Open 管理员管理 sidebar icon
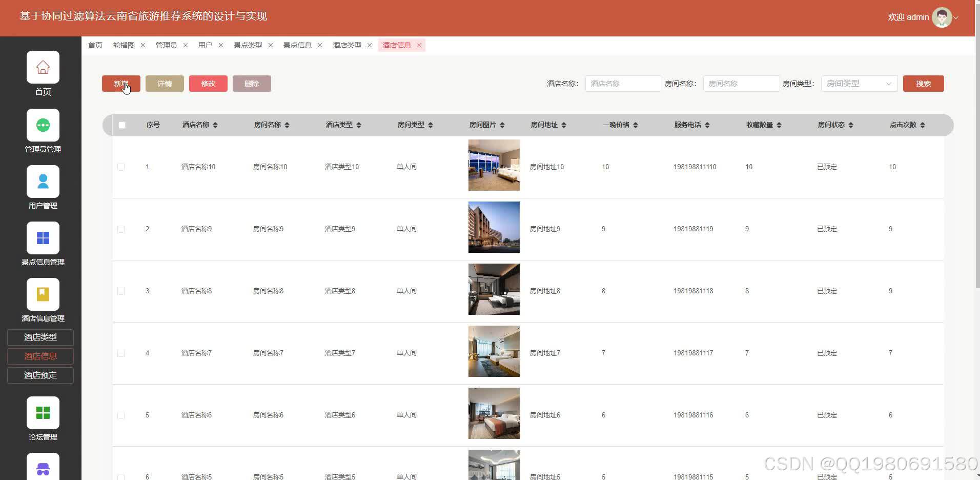980x480 pixels. tap(43, 125)
